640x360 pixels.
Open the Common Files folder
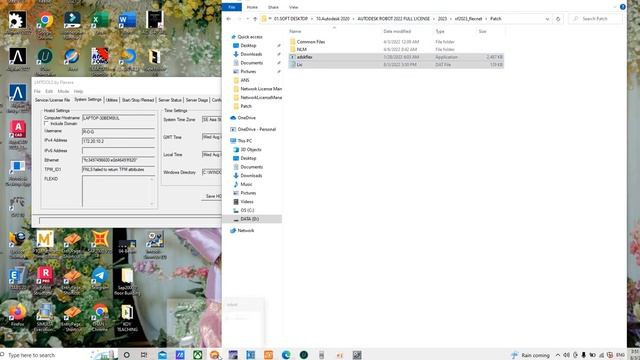(311, 42)
